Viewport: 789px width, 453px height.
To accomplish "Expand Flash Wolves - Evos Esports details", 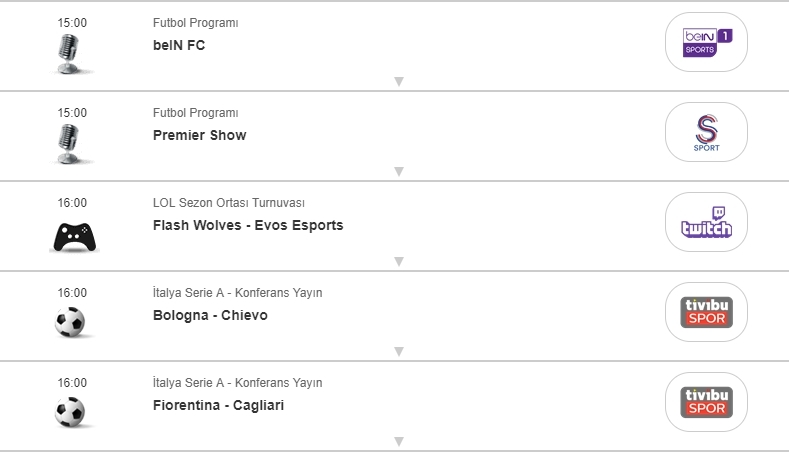I will click(398, 261).
